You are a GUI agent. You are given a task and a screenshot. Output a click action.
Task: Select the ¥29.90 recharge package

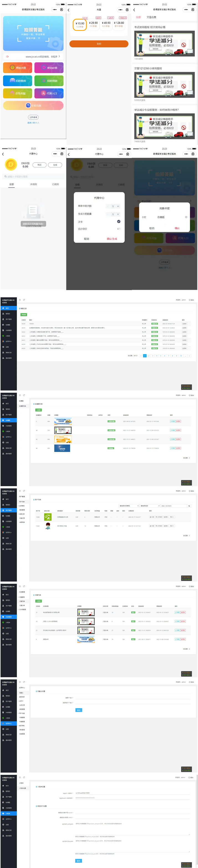pos(93,24)
